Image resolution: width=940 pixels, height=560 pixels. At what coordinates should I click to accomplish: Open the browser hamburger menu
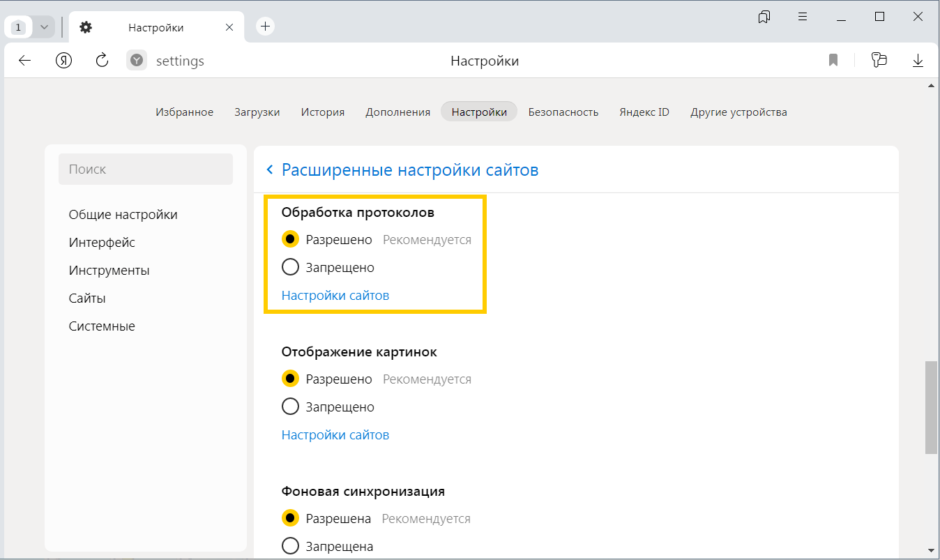(x=803, y=17)
